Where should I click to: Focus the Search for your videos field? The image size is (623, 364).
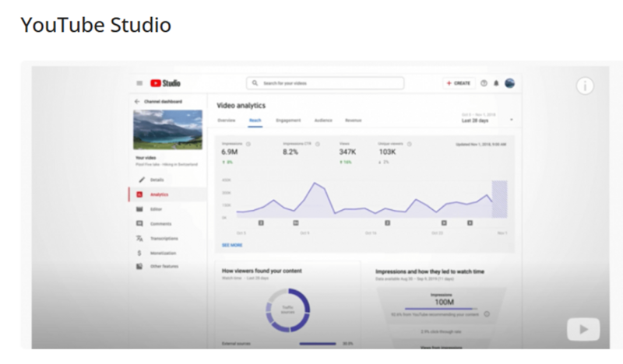tap(325, 83)
